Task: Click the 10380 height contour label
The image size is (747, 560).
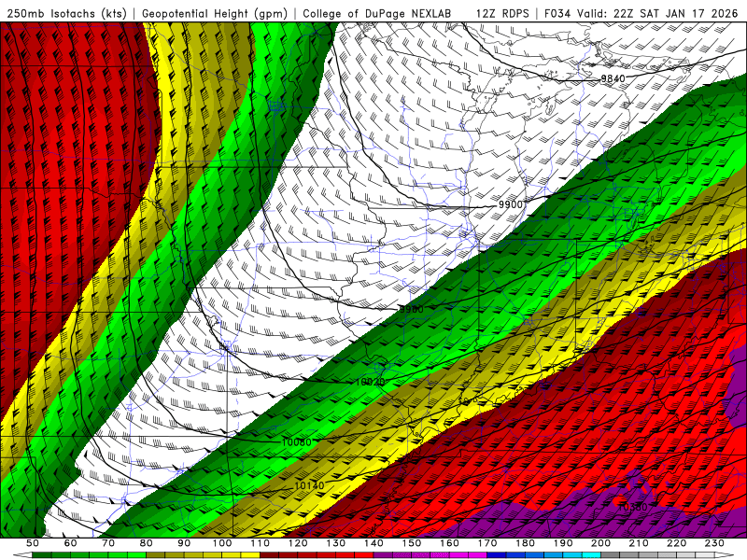Action: [632, 507]
